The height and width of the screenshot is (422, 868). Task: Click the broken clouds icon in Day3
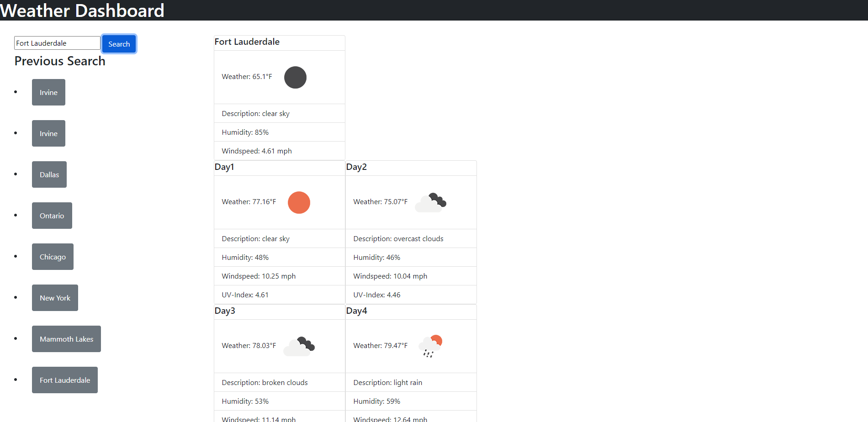click(x=299, y=346)
